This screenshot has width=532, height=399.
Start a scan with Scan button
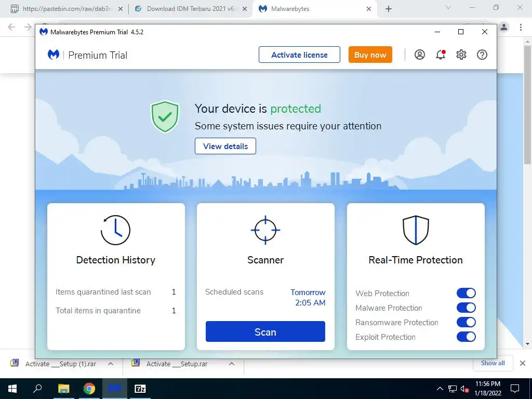point(265,331)
